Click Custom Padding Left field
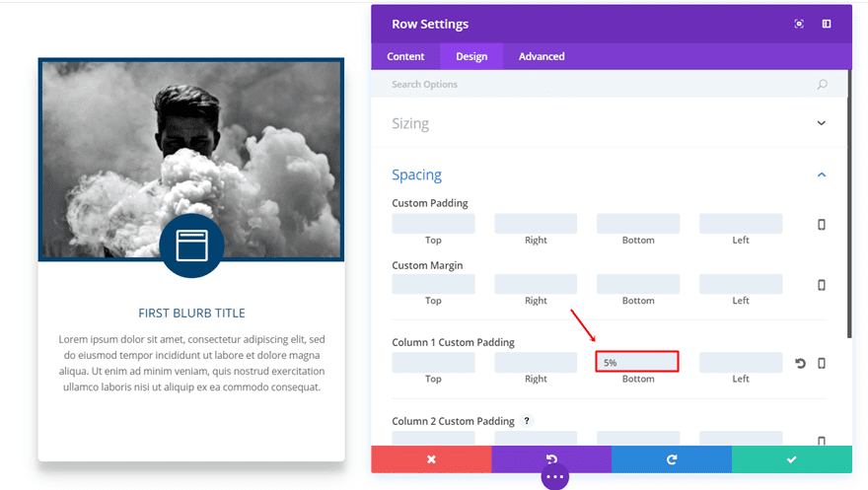 pos(741,224)
